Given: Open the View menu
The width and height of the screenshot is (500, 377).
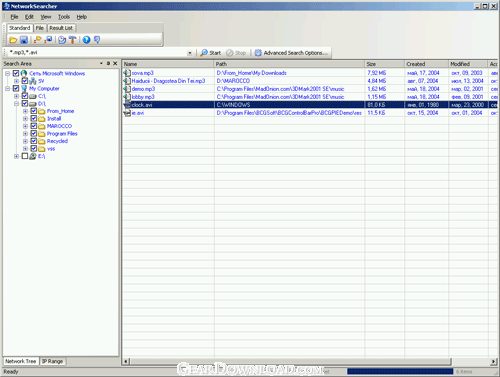Looking at the screenshot, I should point(46,17).
